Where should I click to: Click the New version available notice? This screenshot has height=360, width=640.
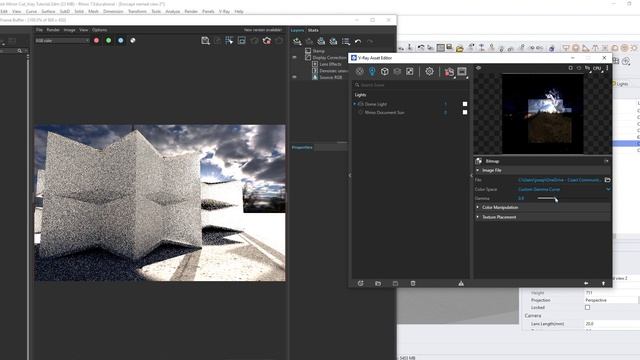coord(263,30)
